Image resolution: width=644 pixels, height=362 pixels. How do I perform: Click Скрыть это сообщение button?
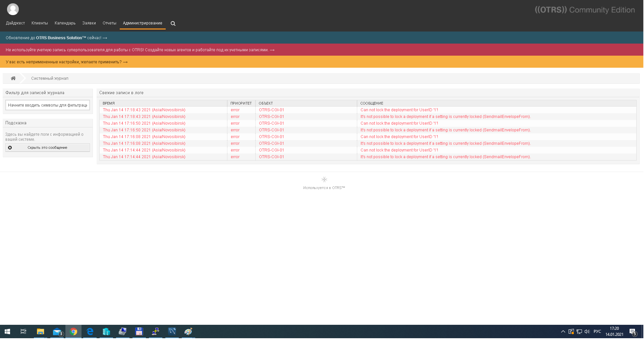(48, 148)
